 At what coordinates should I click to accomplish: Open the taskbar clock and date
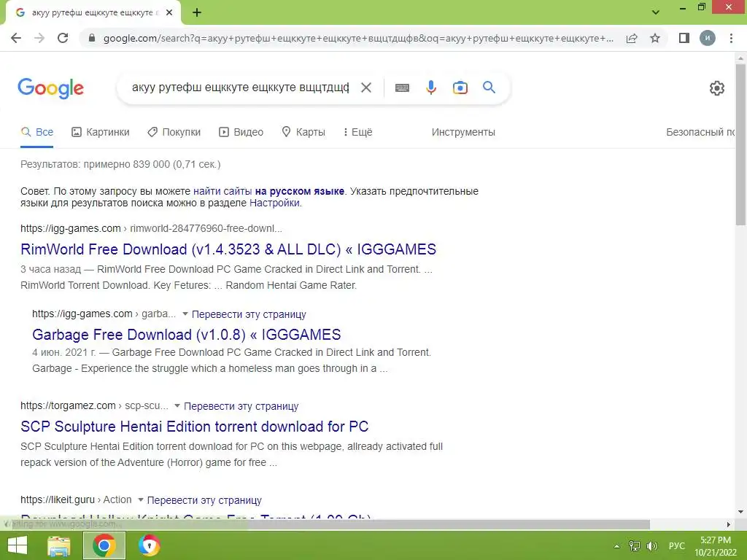click(716, 546)
